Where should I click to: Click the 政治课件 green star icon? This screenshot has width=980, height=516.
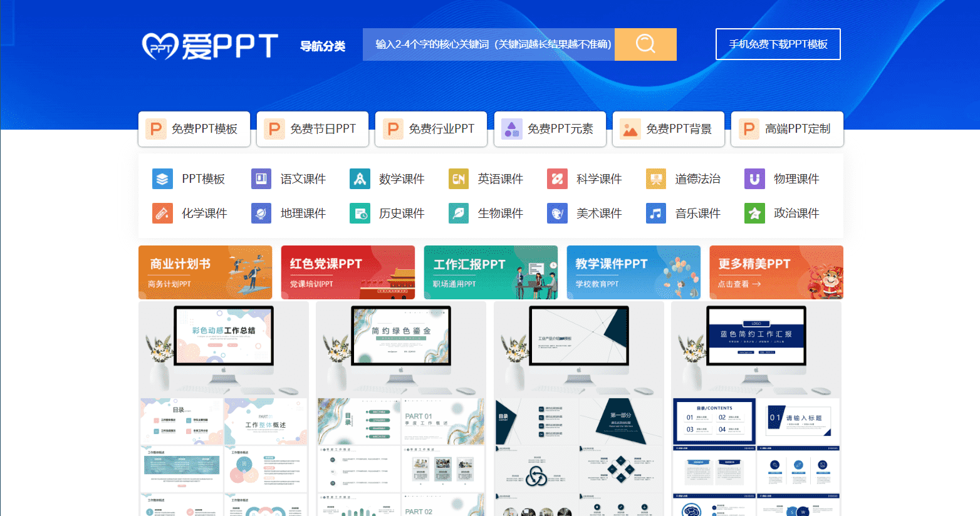(754, 214)
